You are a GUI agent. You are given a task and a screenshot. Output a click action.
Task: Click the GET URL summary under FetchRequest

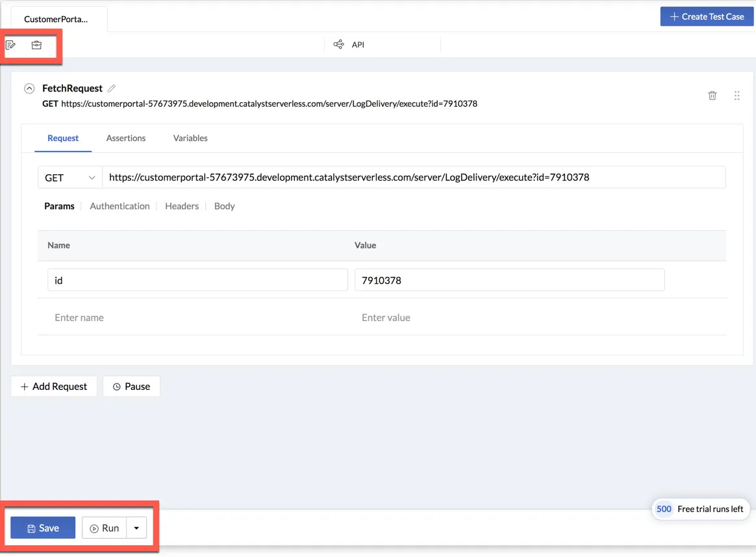click(x=260, y=104)
